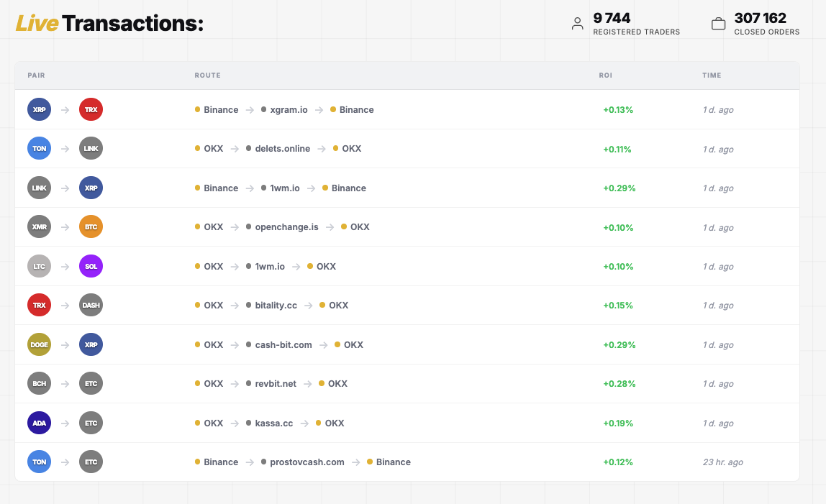Click the +0.10% ROI in the openchange.is row
Screen dimensions: 826x504
618,227
